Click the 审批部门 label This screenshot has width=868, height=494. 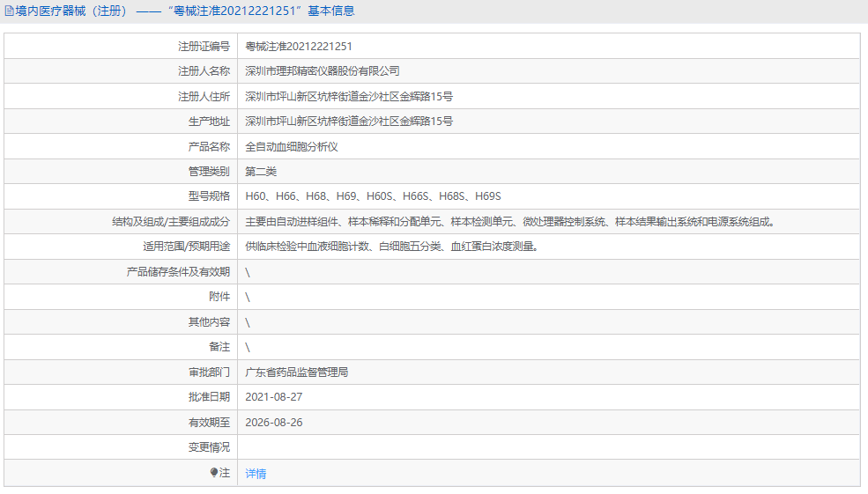pyautogui.click(x=209, y=372)
